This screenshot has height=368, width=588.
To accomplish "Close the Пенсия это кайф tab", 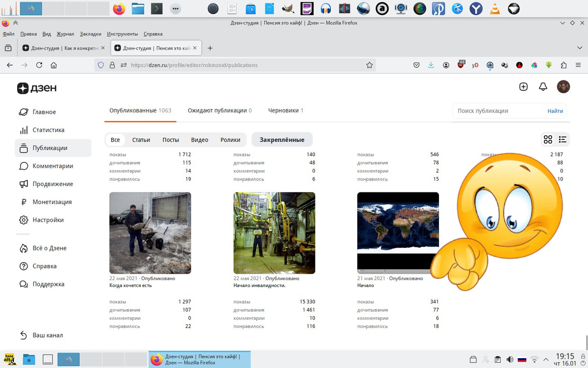I will pyautogui.click(x=195, y=48).
